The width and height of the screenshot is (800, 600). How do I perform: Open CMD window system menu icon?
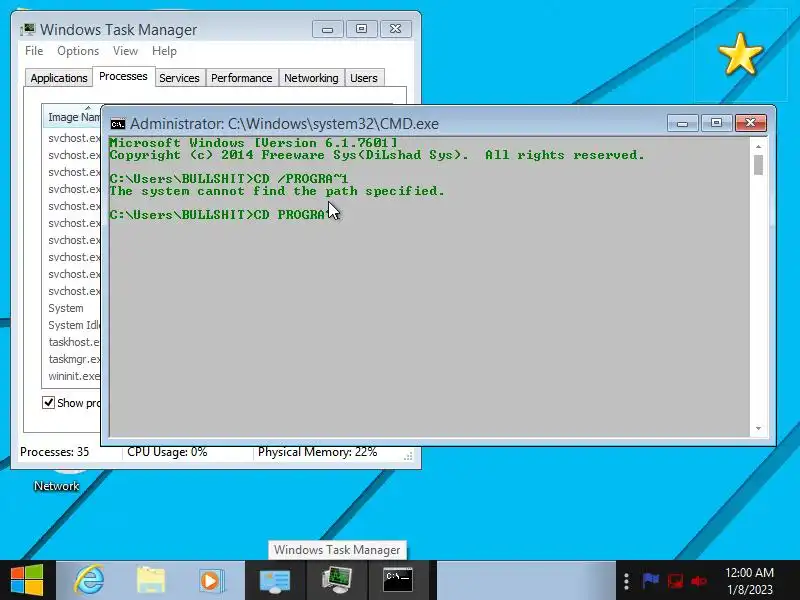click(x=118, y=124)
